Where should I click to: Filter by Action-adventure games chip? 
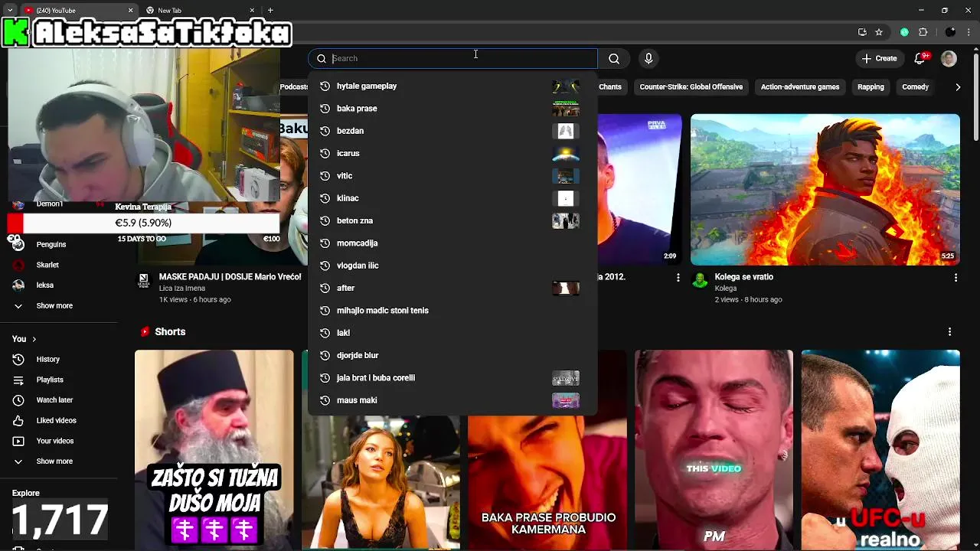800,87
